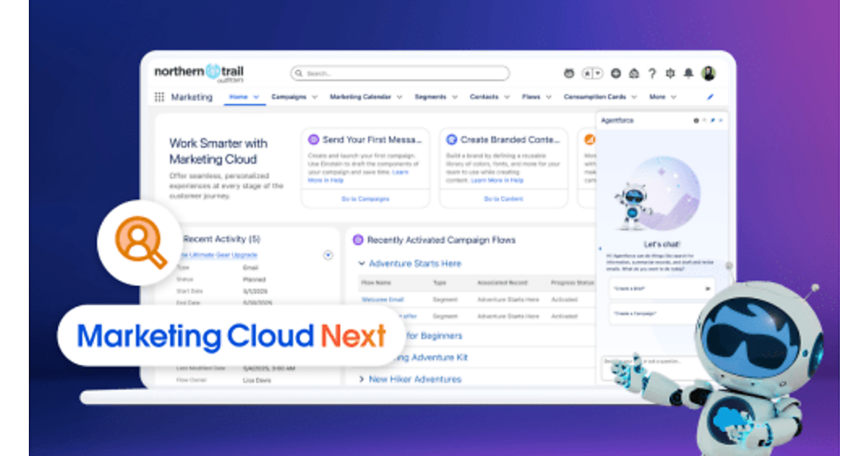868x456 pixels.
Task: Click the Create Branded Content card icon
Action: pos(451,140)
